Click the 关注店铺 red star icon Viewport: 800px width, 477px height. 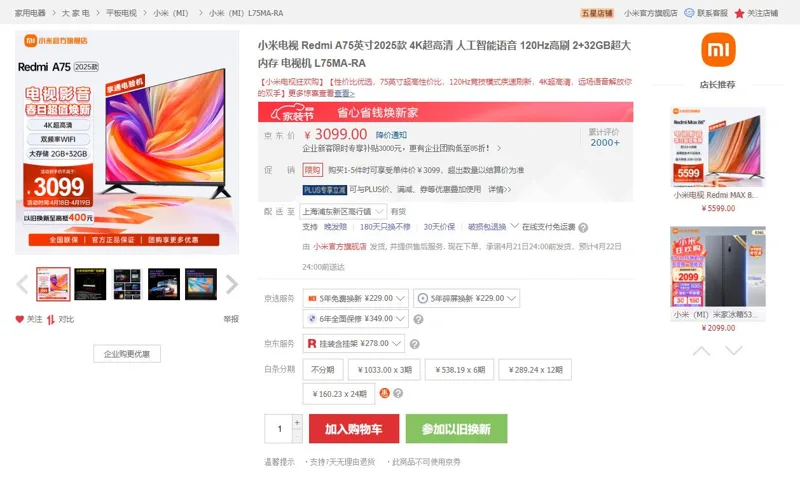point(739,13)
